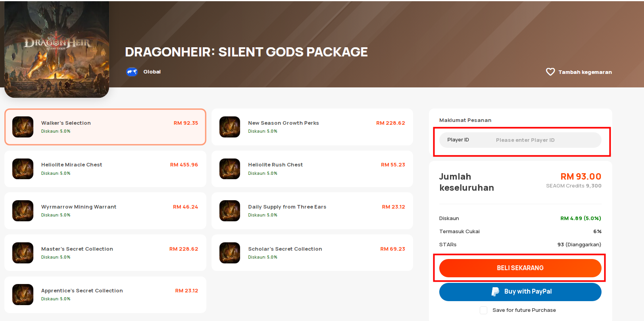Tick the Save for future Purchase checkbox

[x=483, y=310]
